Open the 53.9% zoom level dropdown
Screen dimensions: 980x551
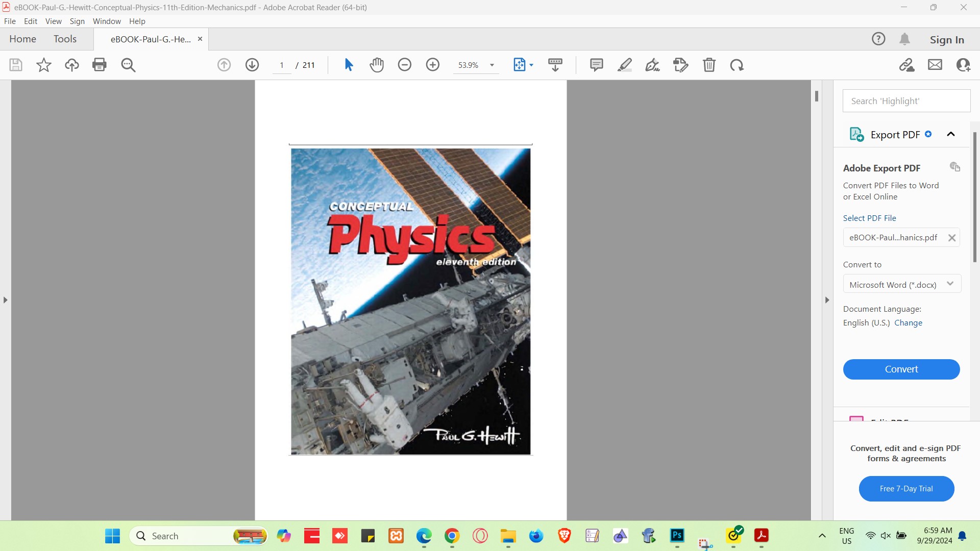tap(492, 65)
